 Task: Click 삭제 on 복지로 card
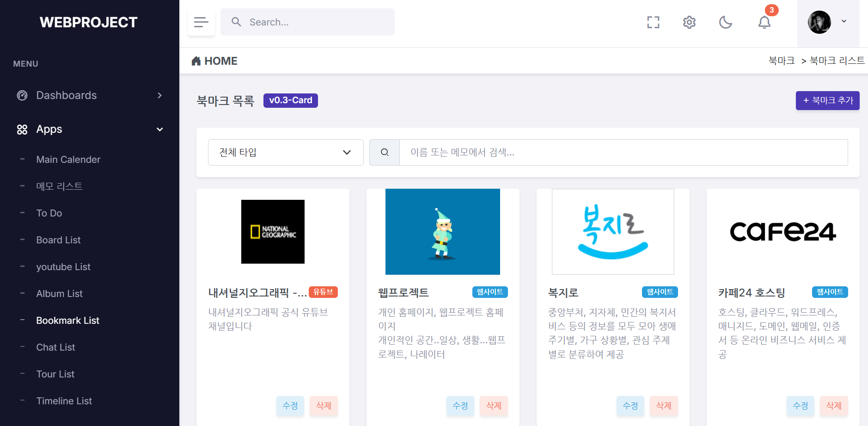[664, 406]
